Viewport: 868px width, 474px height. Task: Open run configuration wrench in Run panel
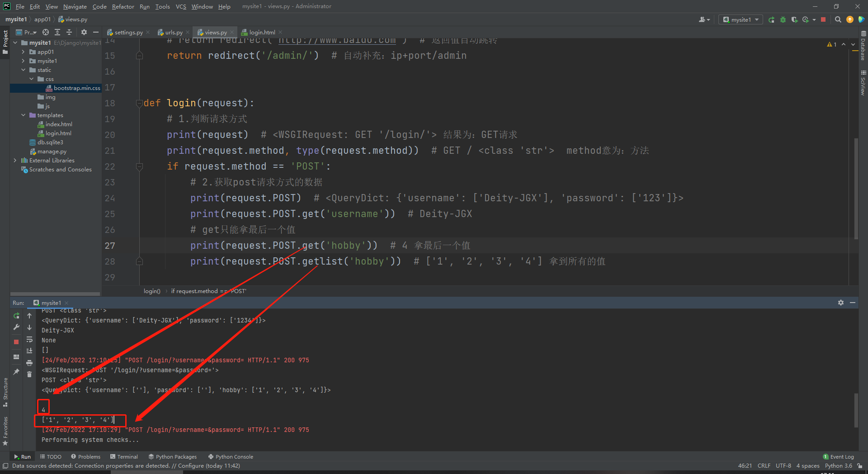pyautogui.click(x=16, y=327)
